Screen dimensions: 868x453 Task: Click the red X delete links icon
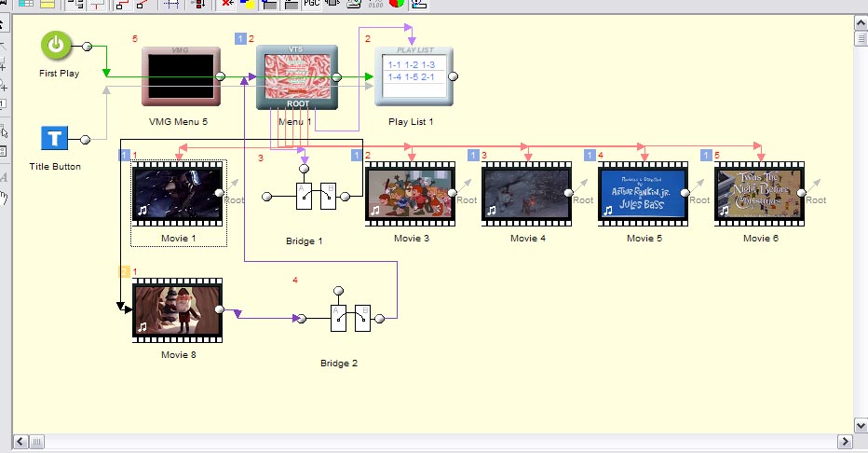click(227, 4)
